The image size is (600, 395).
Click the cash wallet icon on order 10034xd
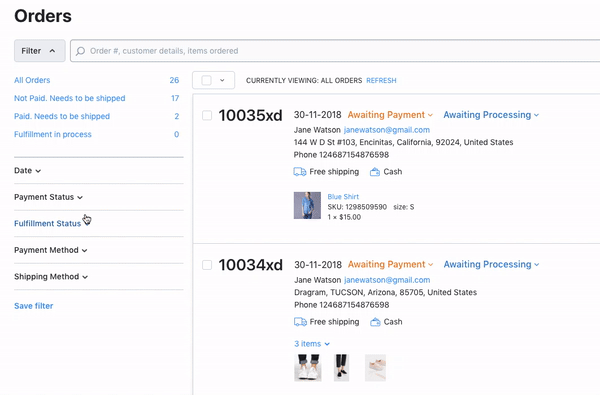pyautogui.click(x=375, y=322)
